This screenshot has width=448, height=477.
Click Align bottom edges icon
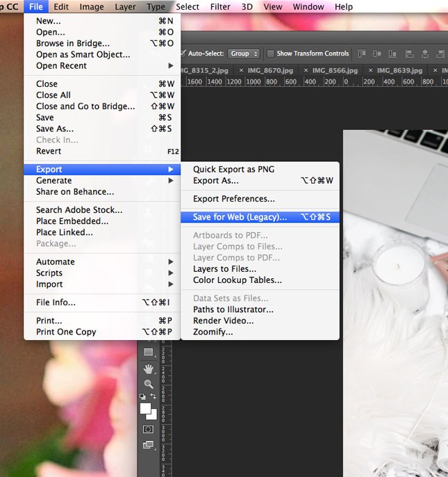[x=392, y=54]
